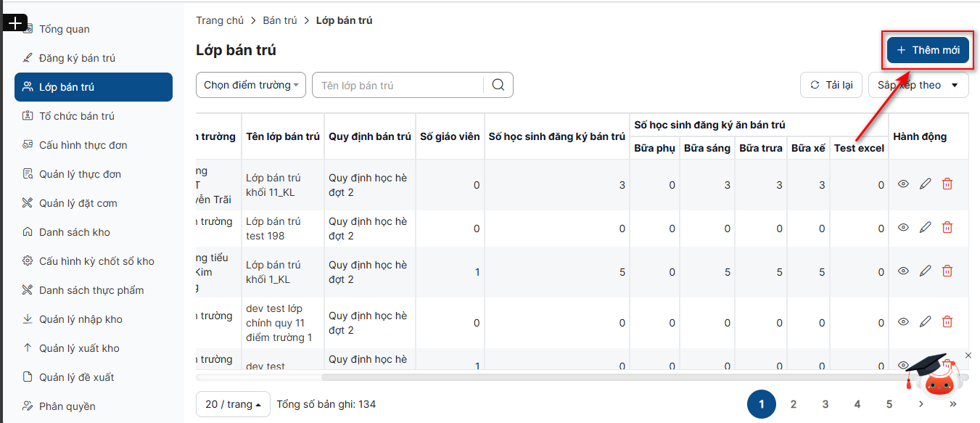Click the black plus icon at top-left
This screenshot has width=980, height=423.
[15, 23]
